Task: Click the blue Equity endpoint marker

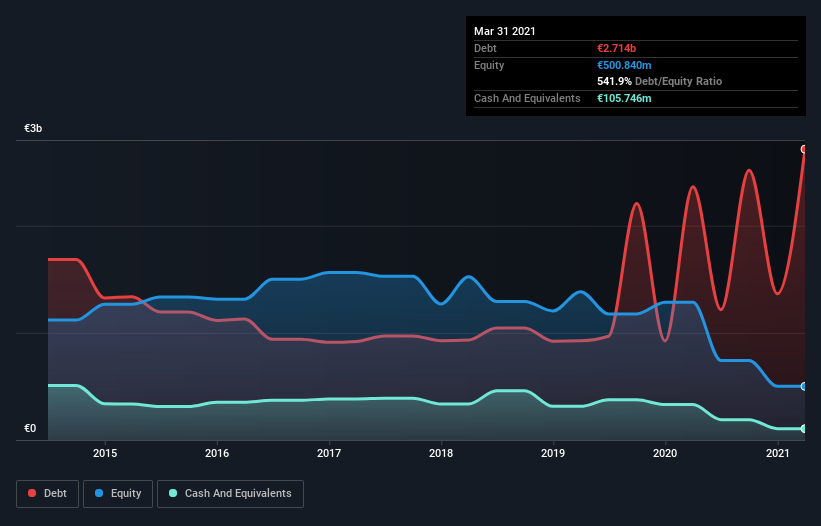Action: (804, 386)
